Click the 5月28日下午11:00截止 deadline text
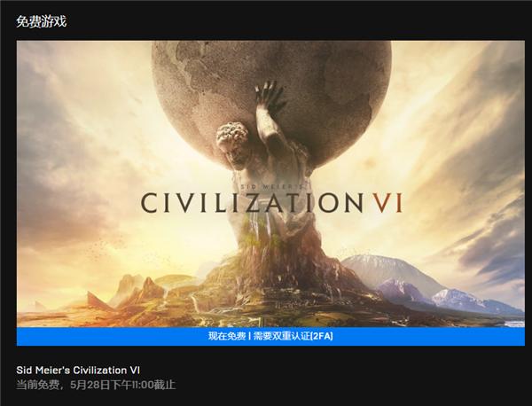Viewport: 532px width, 406px height. [x=123, y=385]
